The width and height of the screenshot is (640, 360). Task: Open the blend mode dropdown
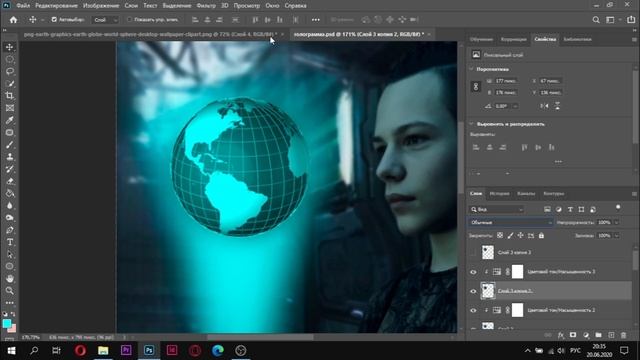pyautogui.click(x=510, y=222)
